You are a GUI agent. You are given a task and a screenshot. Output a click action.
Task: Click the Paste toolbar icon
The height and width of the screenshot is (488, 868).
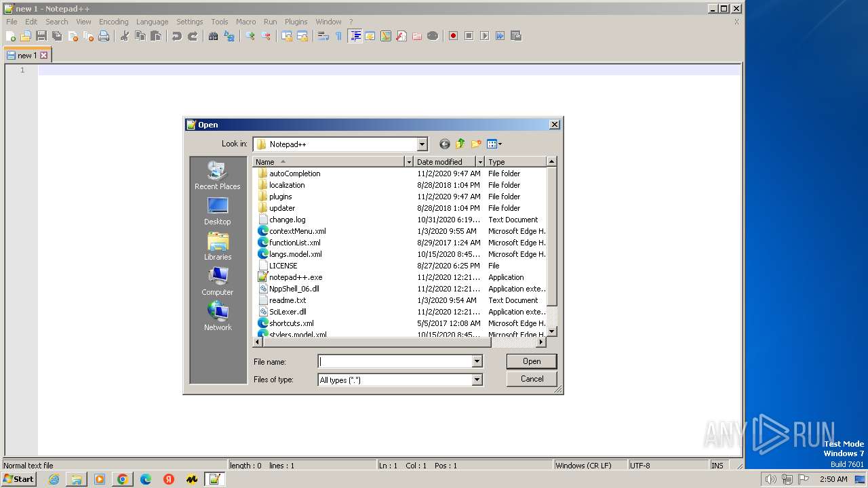point(155,36)
